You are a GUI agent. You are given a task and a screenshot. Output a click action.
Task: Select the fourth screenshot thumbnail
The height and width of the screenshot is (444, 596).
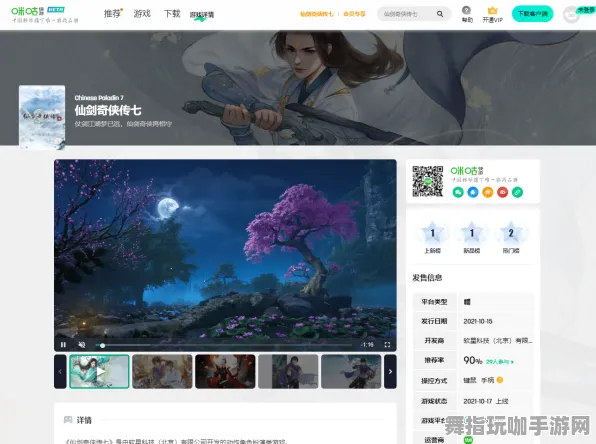288,371
